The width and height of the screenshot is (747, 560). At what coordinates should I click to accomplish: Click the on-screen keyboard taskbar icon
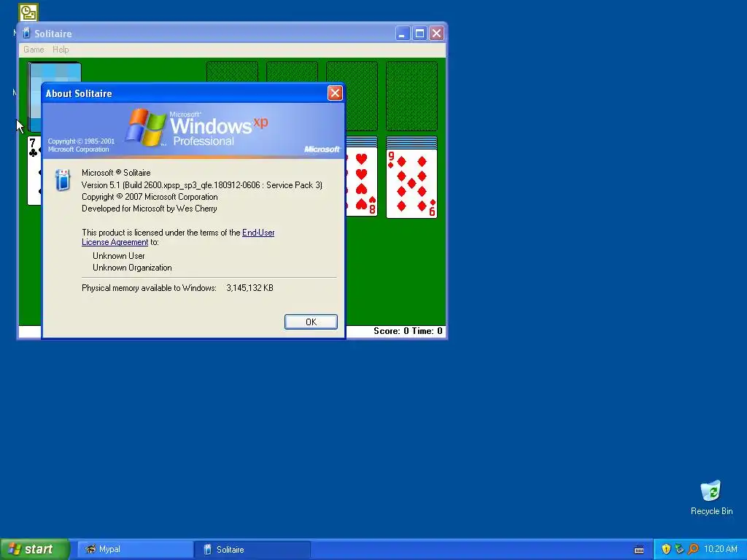tap(639, 550)
